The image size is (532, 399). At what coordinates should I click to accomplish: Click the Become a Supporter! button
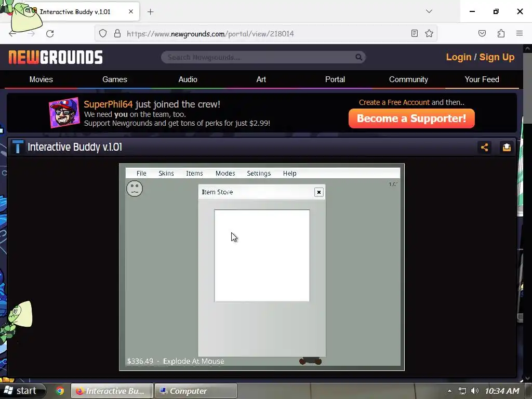(411, 118)
